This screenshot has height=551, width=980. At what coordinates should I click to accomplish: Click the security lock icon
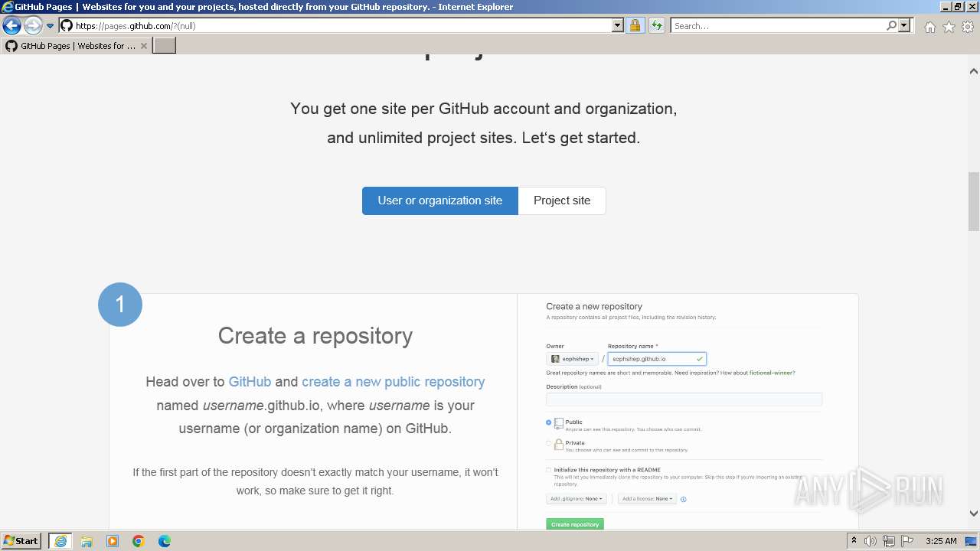tap(635, 26)
